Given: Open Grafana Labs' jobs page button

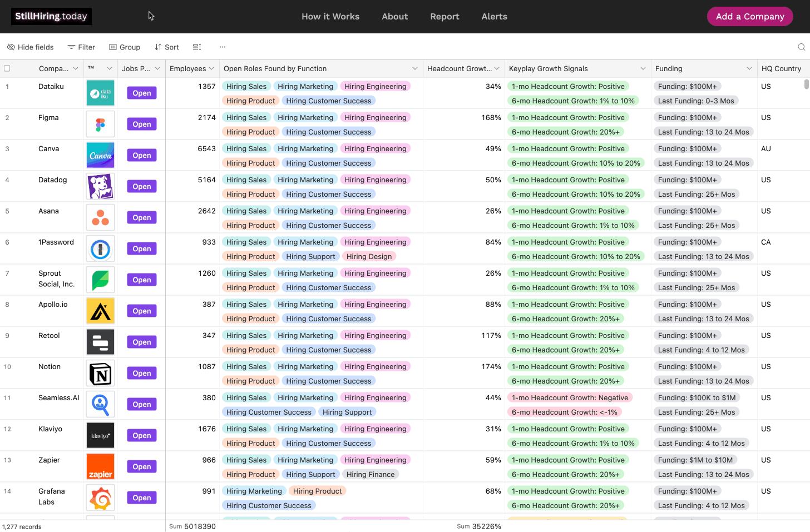Looking at the screenshot, I should point(142,498).
